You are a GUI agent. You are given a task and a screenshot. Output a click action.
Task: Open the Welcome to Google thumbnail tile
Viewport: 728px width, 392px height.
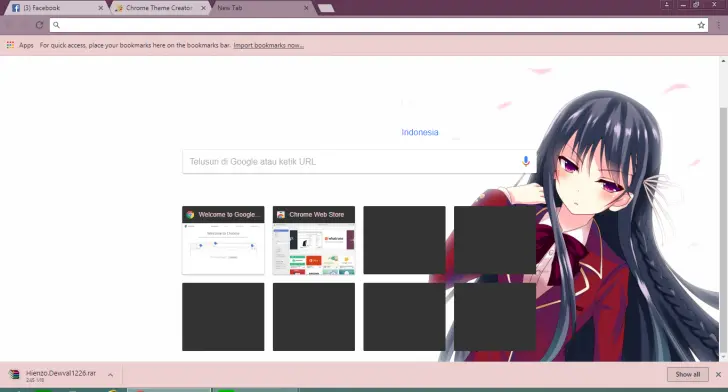coord(223,240)
